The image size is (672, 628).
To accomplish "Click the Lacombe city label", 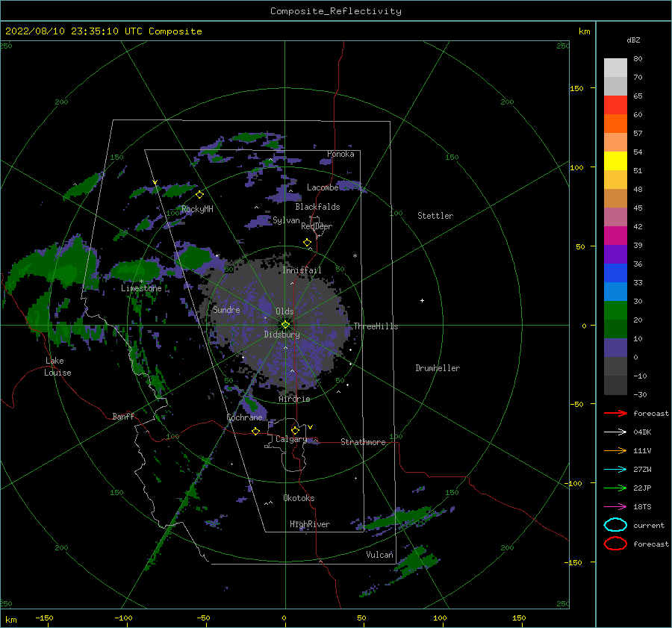I will coord(323,187).
